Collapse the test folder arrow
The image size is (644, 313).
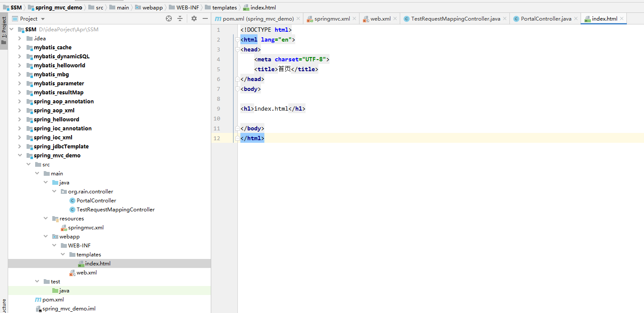click(x=37, y=282)
